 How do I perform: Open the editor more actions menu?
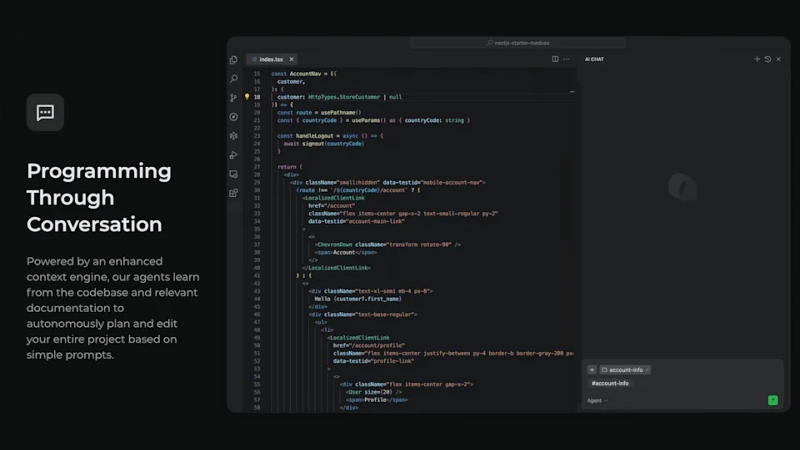click(567, 59)
